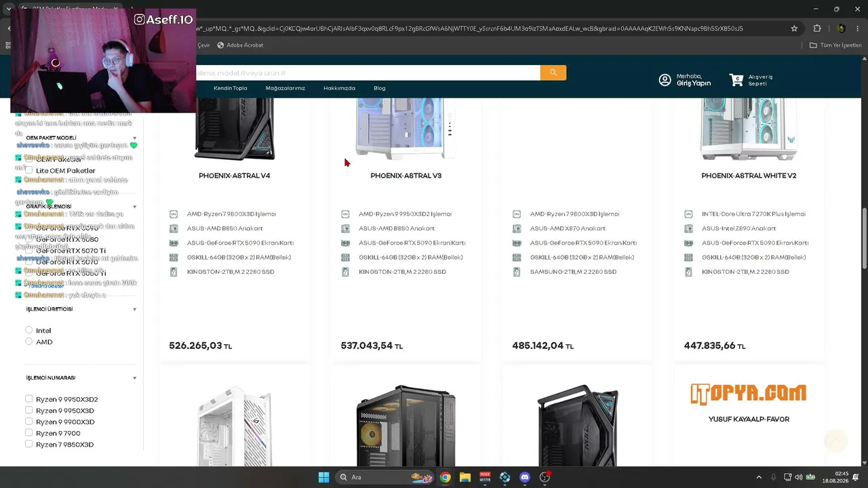Image resolution: width=868 pixels, height=488 pixels.
Task: Check the Ryzen 9 9950X3D checkbox
Action: click(29, 410)
